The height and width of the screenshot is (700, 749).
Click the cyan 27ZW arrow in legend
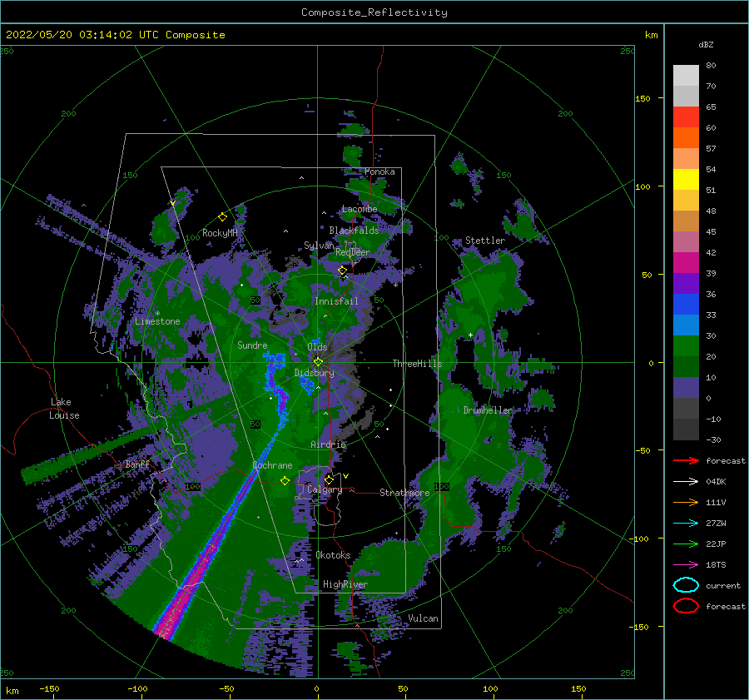click(686, 523)
